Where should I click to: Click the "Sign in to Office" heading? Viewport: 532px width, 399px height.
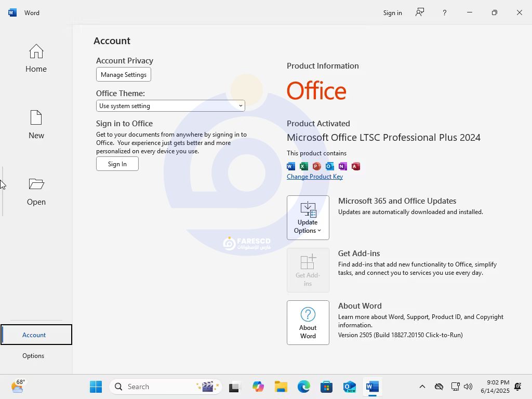coord(124,124)
